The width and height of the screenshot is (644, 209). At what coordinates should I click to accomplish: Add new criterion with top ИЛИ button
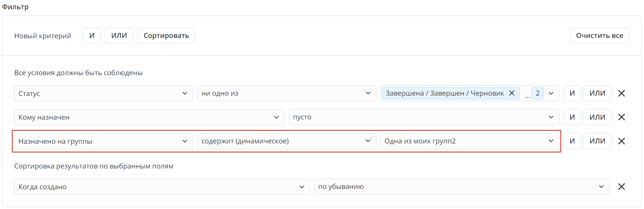coord(119,36)
